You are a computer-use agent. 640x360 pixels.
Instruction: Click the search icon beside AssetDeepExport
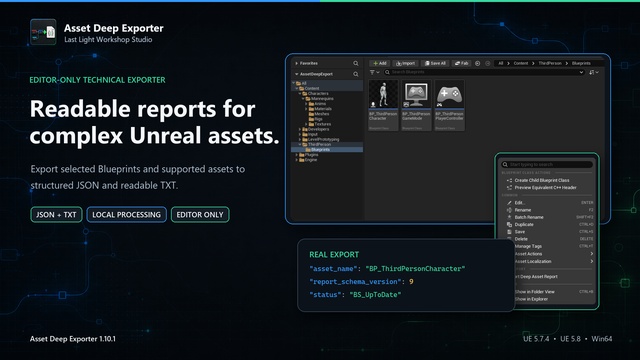pos(356,74)
